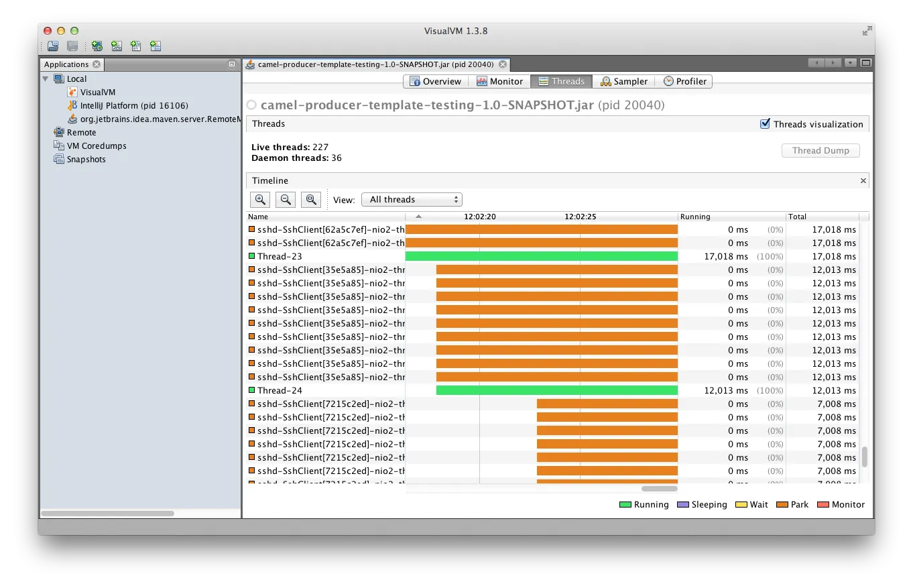Click the horizontal scrollbar of Applications panel
The width and height of the screenshot is (913, 588).
coord(107,514)
